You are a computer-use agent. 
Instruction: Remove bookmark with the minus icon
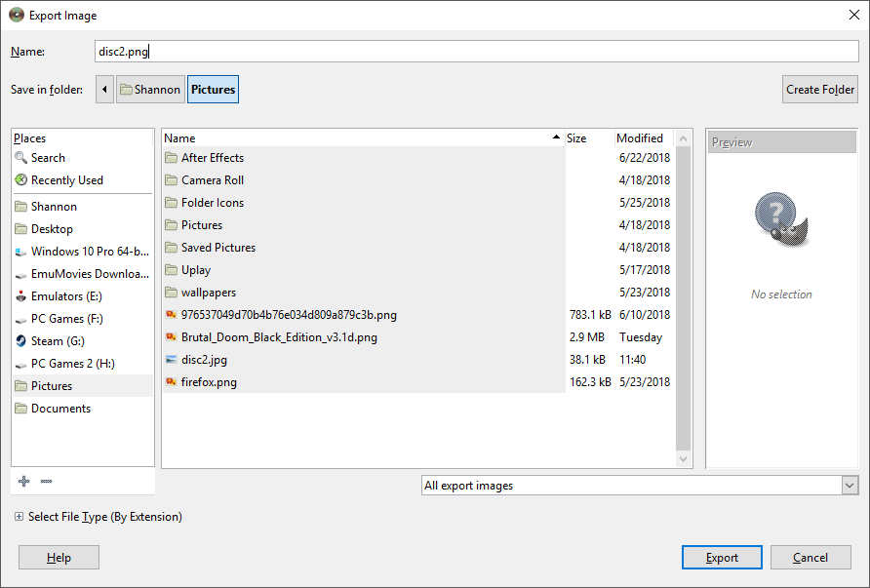[x=46, y=481]
